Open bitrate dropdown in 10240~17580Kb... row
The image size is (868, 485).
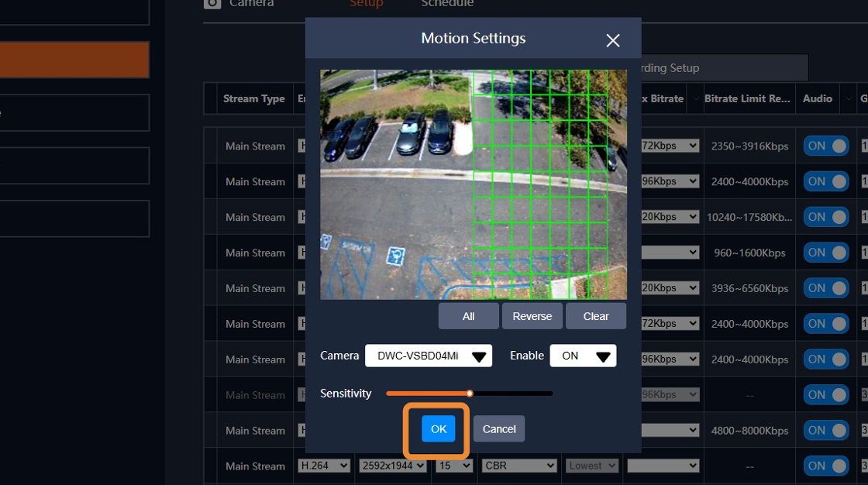pos(670,216)
